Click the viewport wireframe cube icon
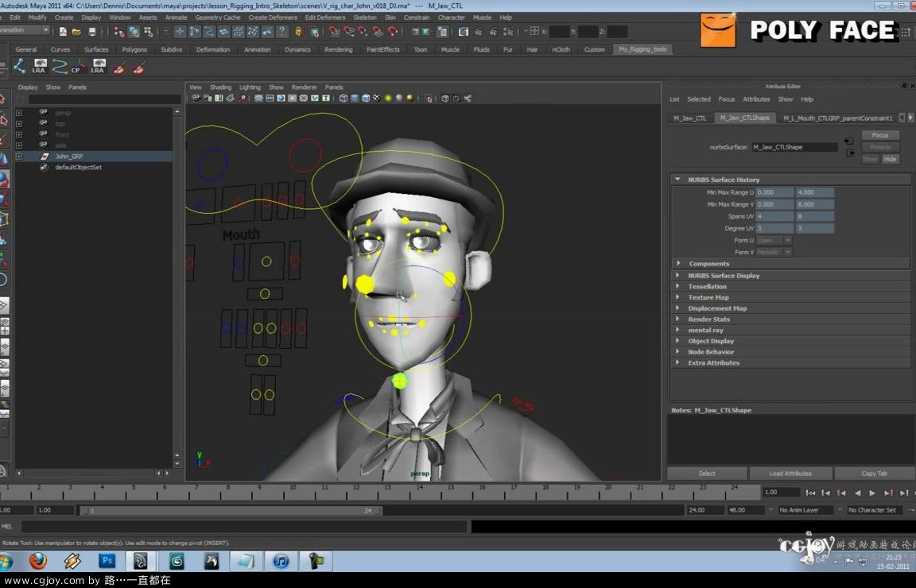The height and width of the screenshot is (588, 916). [343, 98]
